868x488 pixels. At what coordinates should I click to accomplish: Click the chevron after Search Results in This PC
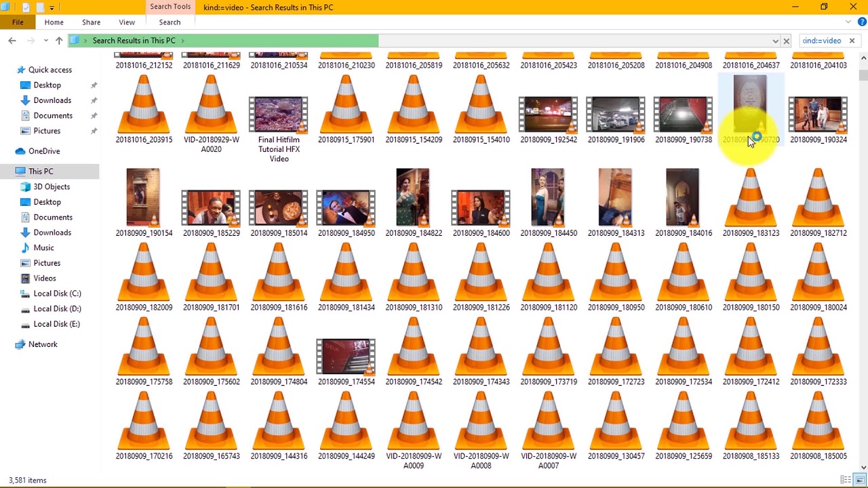183,41
